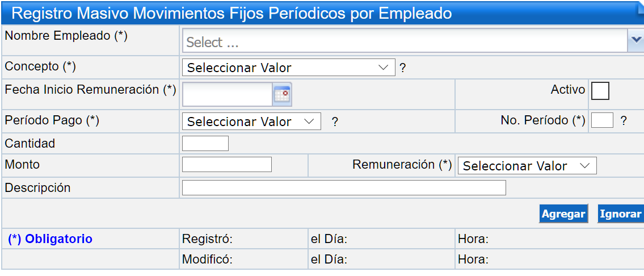Click the Descripción text field
The width and height of the screenshot is (644, 276).
[x=344, y=187]
